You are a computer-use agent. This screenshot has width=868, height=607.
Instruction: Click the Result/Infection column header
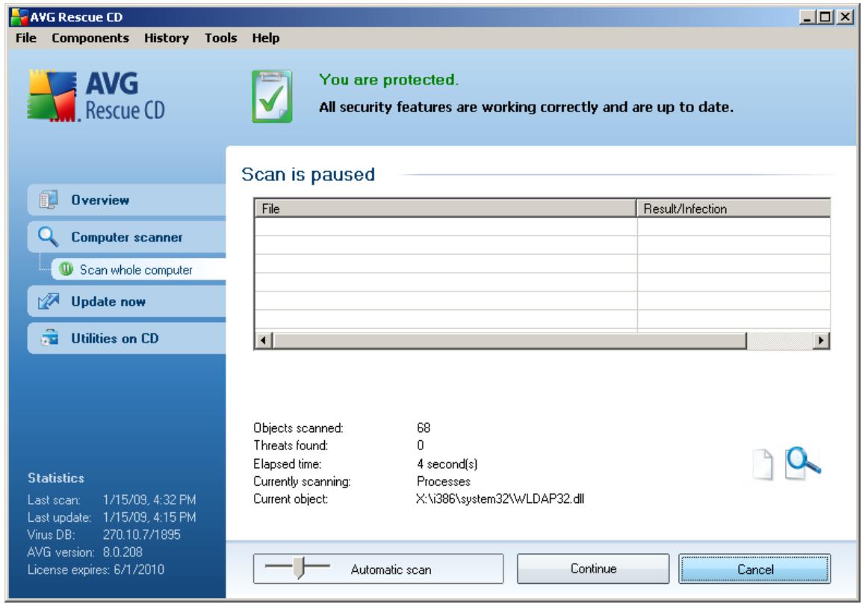(734, 209)
